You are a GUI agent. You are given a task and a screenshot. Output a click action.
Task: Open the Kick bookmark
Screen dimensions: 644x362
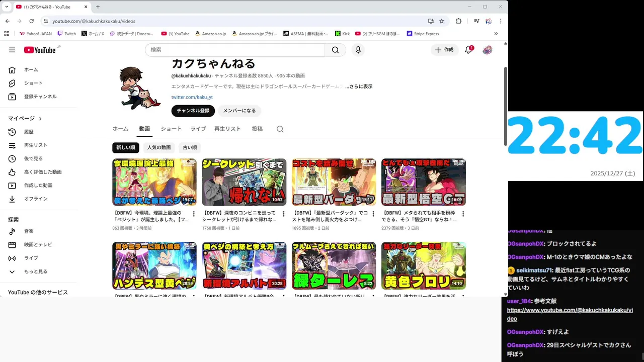click(342, 34)
